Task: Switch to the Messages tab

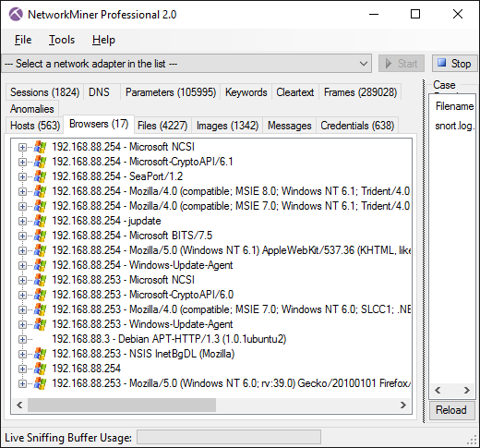Action: (290, 126)
